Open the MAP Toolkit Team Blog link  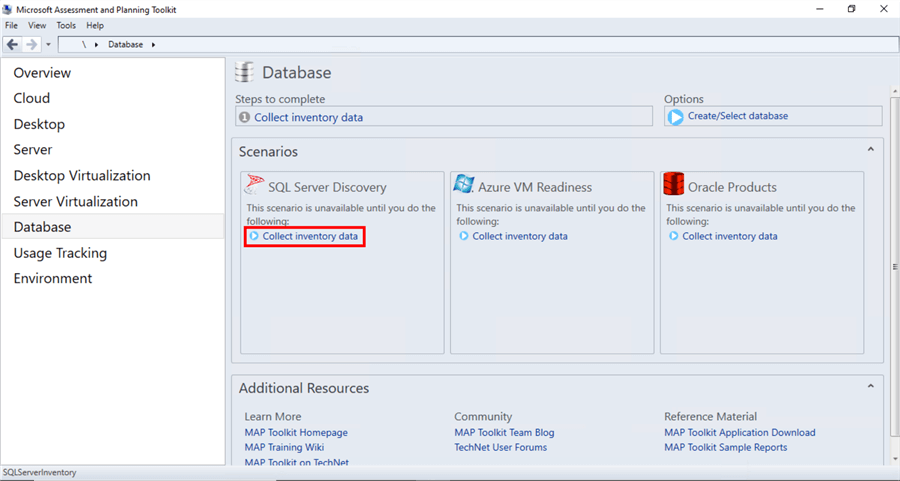(x=505, y=432)
